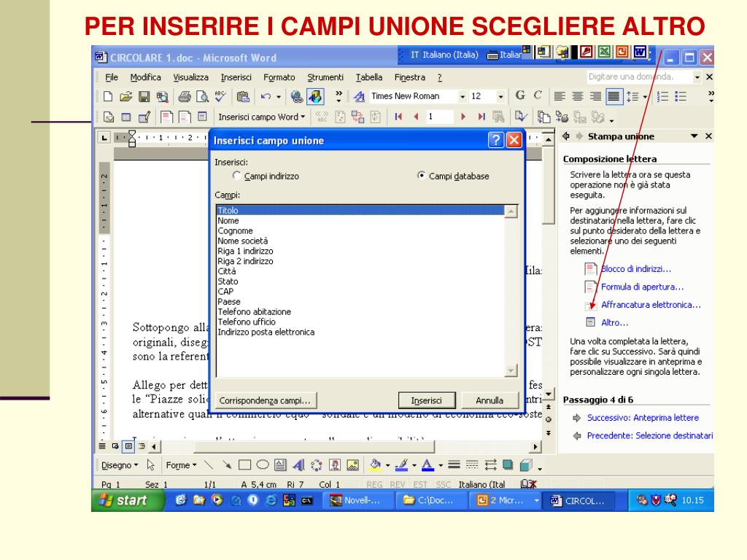The width and height of the screenshot is (747, 560).
Task: Open a file with the Open folder icon
Action: 125,97
